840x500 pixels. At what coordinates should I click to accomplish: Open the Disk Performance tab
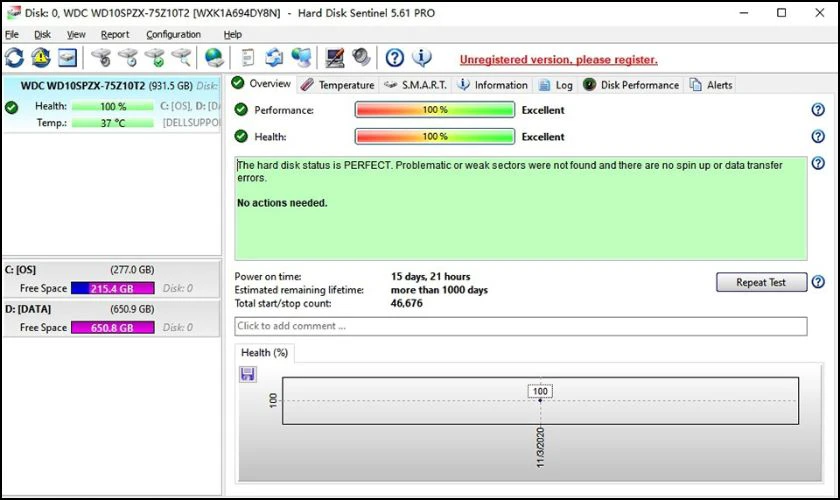click(x=631, y=85)
